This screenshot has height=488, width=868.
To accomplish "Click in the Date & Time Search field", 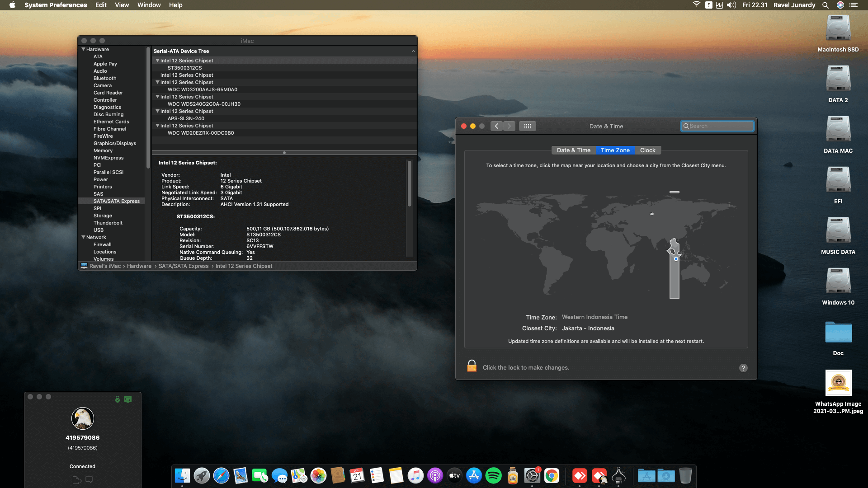I will click(x=717, y=126).
